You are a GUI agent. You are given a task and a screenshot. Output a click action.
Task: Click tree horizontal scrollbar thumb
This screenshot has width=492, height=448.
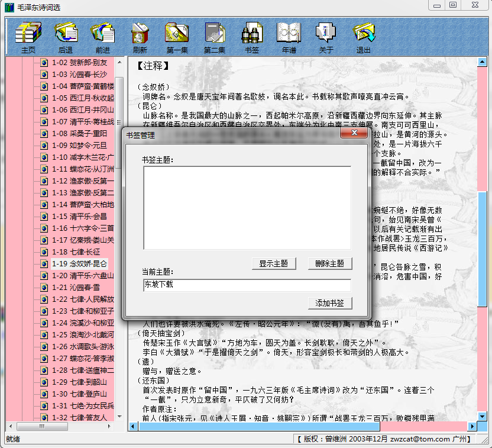[x=42, y=426]
